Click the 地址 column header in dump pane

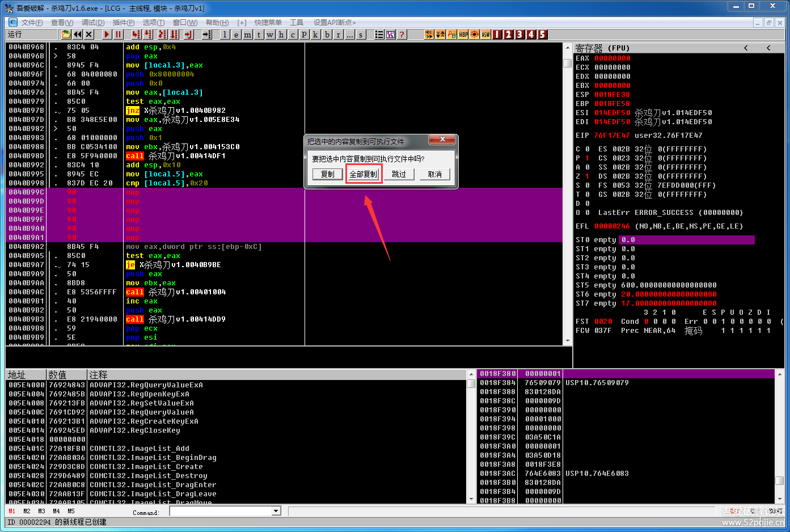pyautogui.click(x=26, y=375)
